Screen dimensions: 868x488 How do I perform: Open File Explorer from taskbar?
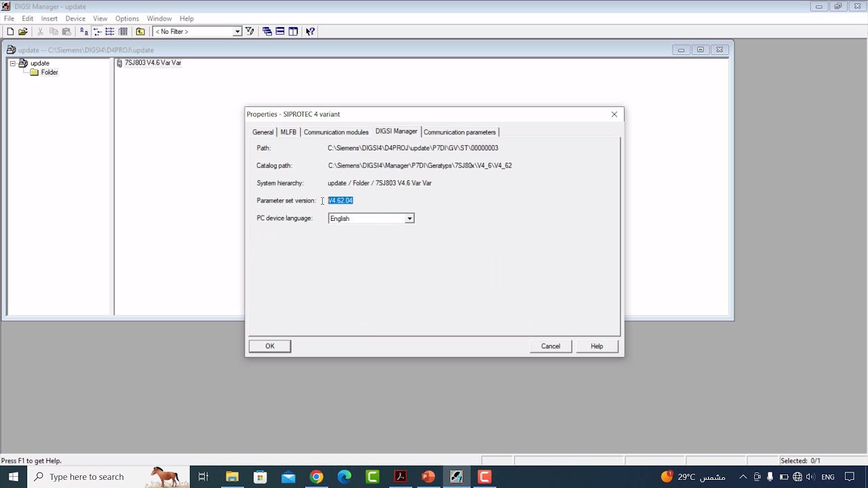(x=232, y=476)
